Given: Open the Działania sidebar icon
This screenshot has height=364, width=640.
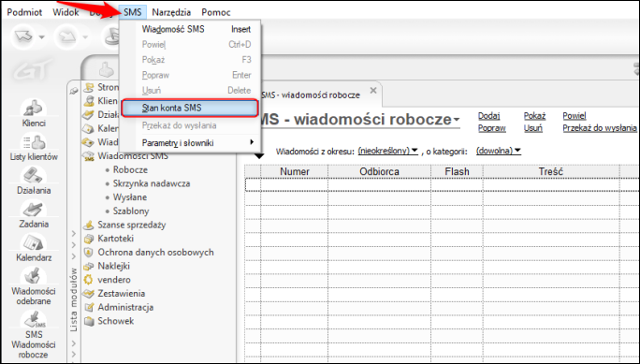Looking at the screenshot, I should [x=34, y=181].
